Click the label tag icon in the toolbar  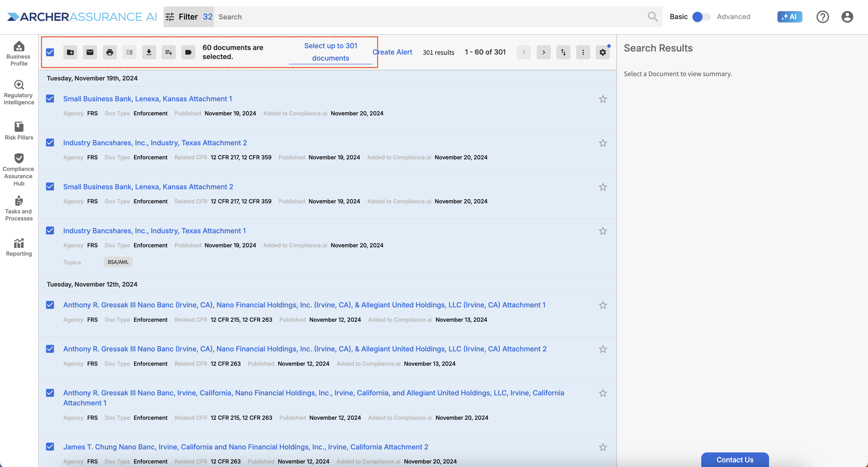188,52
